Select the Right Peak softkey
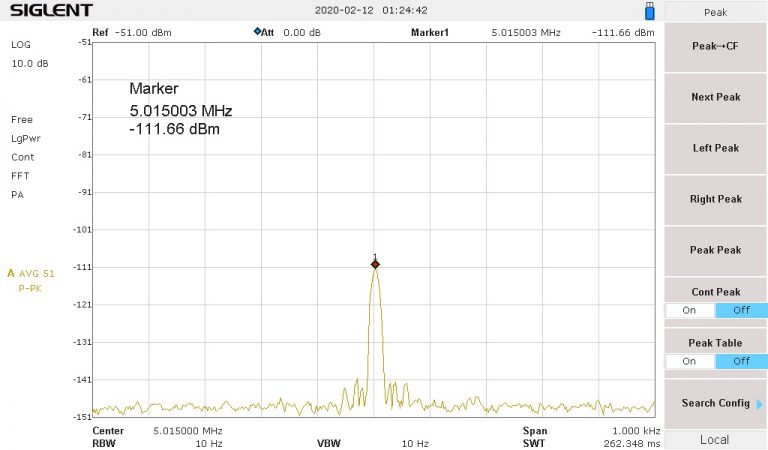 716,199
